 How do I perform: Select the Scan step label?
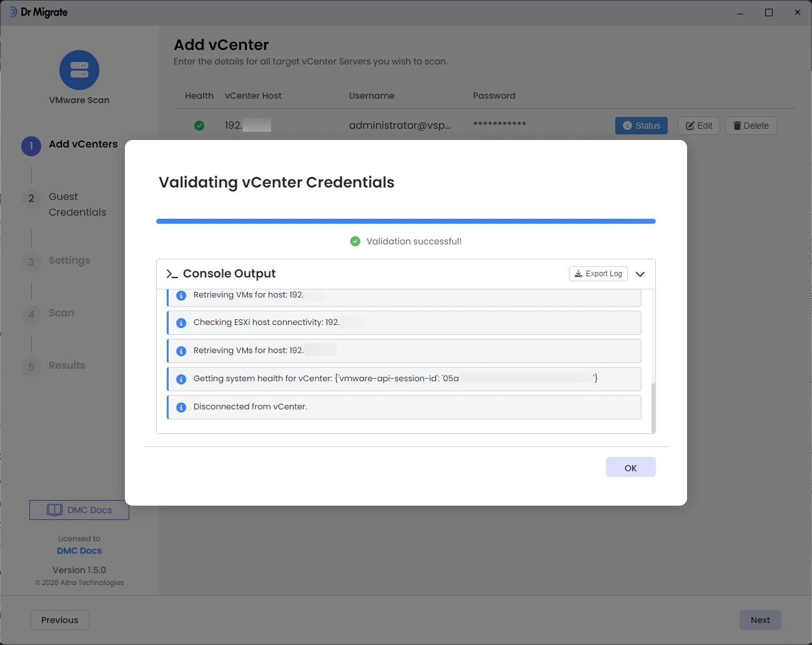(x=61, y=312)
